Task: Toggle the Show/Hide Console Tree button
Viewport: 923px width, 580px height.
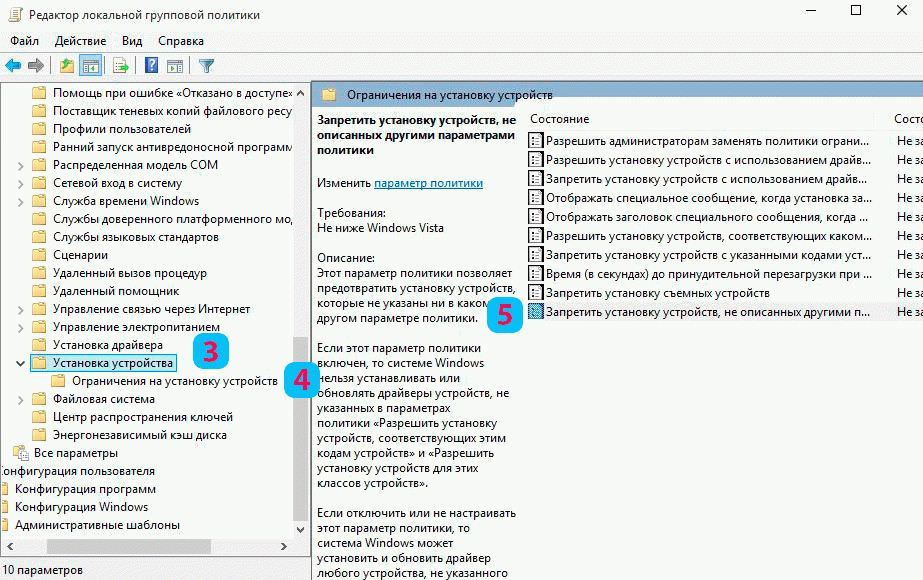Action: pyautogui.click(x=91, y=66)
